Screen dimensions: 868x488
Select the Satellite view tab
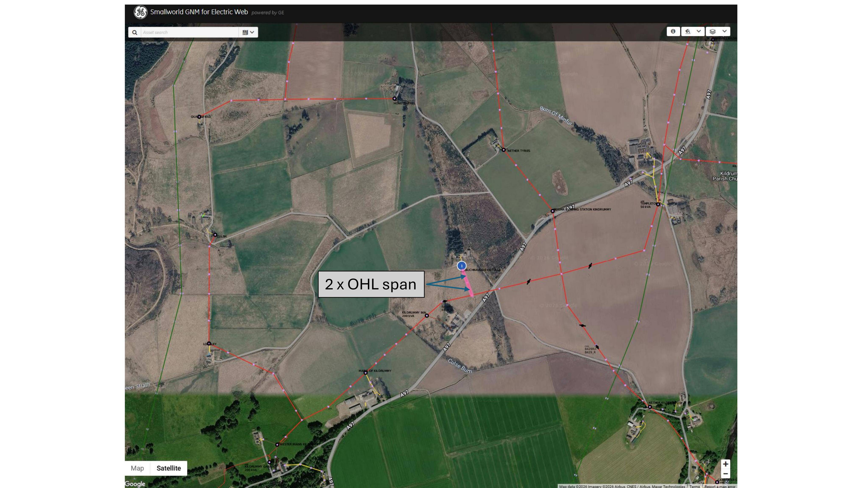click(x=168, y=468)
